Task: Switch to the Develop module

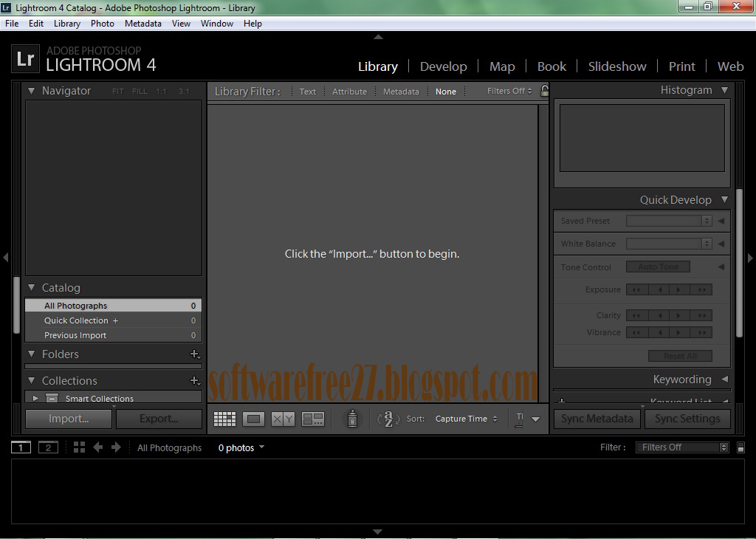Action: (444, 66)
